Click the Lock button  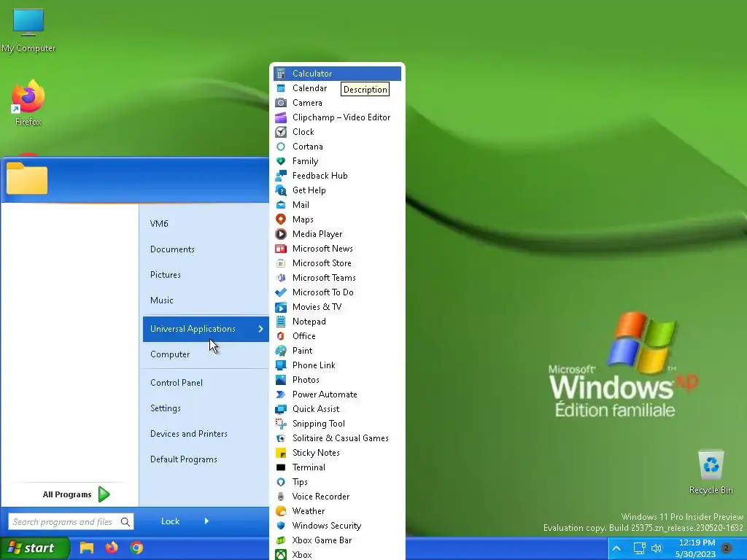[x=170, y=521]
